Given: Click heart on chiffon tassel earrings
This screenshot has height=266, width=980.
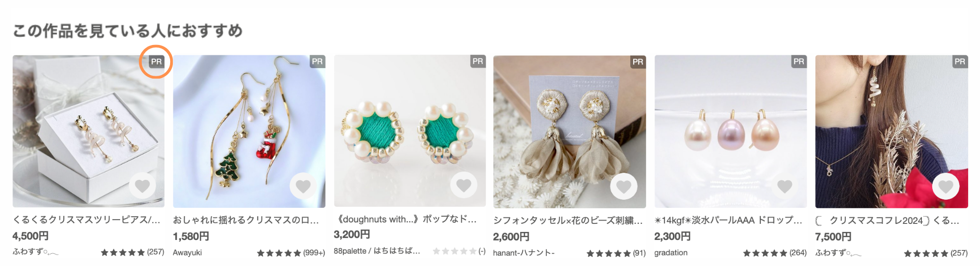Looking at the screenshot, I should pyautogui.click(x=624, y=187).
